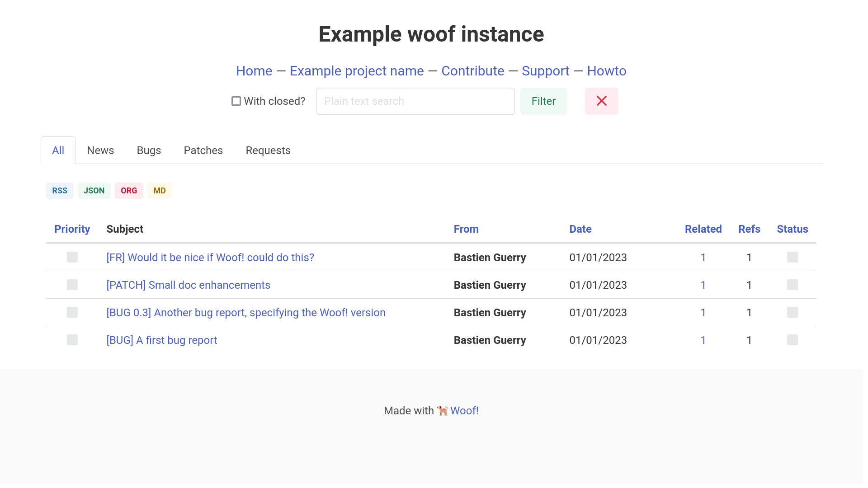Sort table by Status column
This screenshot has width=868, height=488.
(x=792, y=229)
